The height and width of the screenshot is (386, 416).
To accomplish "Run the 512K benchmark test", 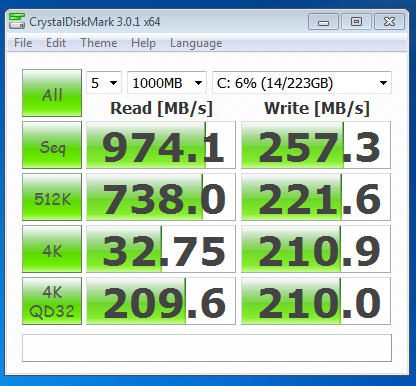I will pyautogui.click(x=52, y=197).
